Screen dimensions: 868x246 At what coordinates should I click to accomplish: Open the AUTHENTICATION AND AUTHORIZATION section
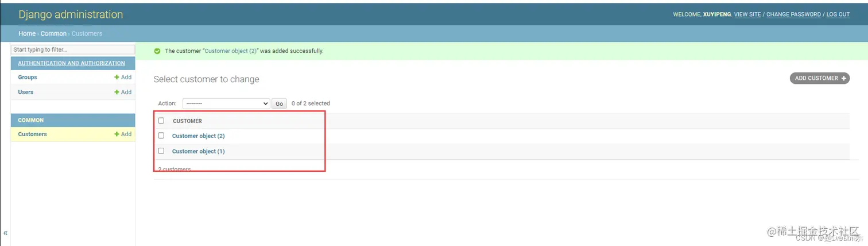71,63
